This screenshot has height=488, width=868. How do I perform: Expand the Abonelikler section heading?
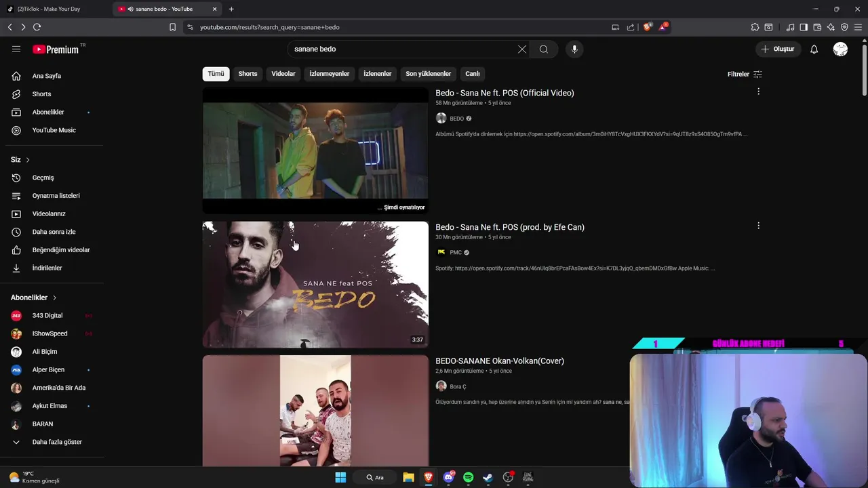tap(34, 298)
